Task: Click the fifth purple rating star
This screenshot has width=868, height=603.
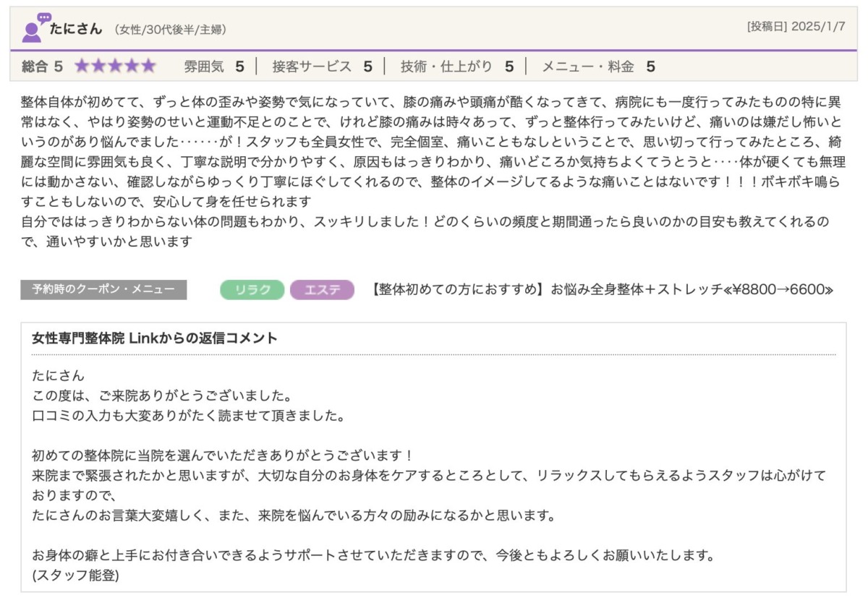Action: point(148,67)
